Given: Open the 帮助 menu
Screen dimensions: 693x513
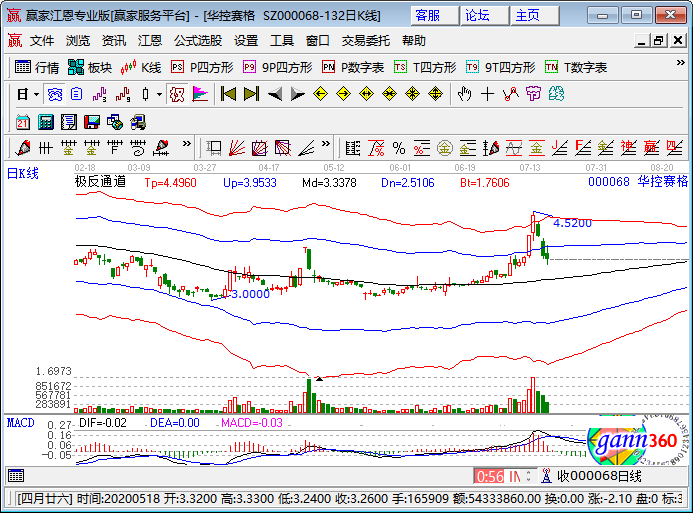Looking at the screenshot, I should [x=414, y=41].
